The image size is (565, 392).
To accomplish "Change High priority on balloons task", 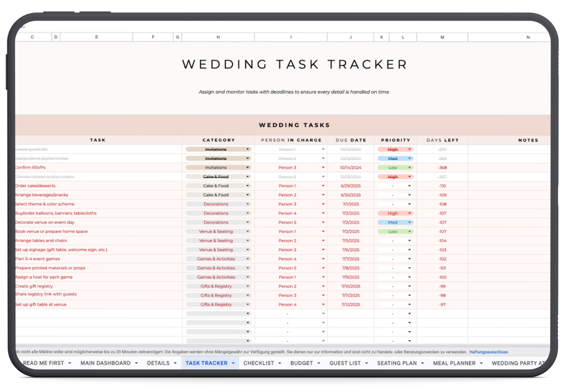I will tap(409, 213).
